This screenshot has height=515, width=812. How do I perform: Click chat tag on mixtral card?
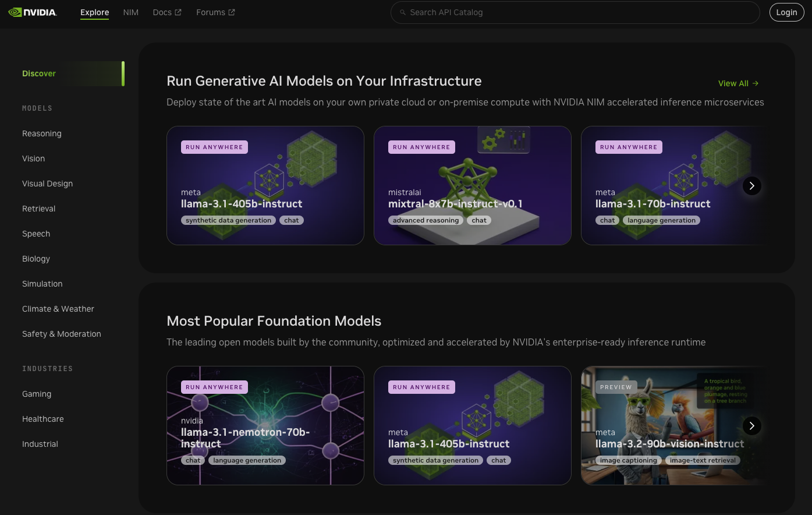click(479, 220)
